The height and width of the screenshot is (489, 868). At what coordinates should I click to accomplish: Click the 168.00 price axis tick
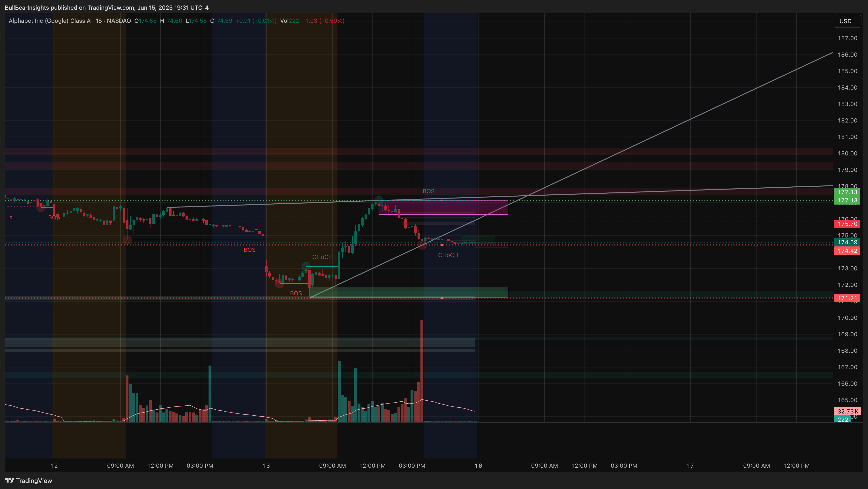coord(847,351)
